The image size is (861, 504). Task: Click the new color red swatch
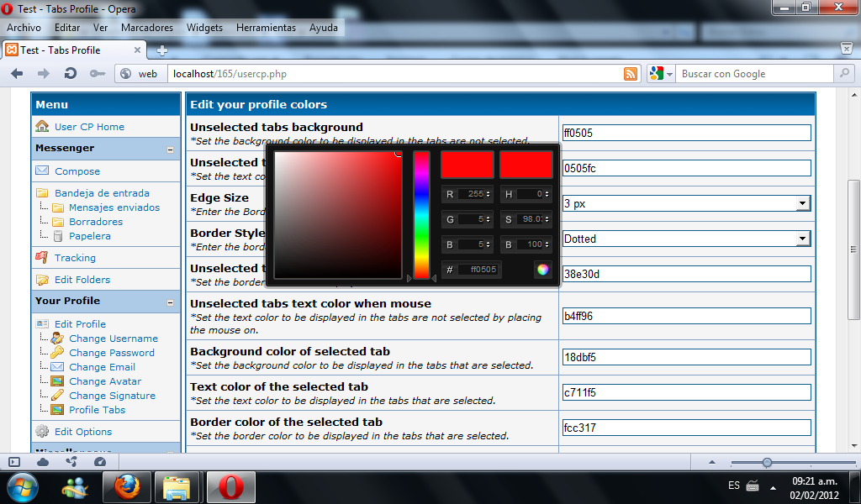tap(467, 165)
